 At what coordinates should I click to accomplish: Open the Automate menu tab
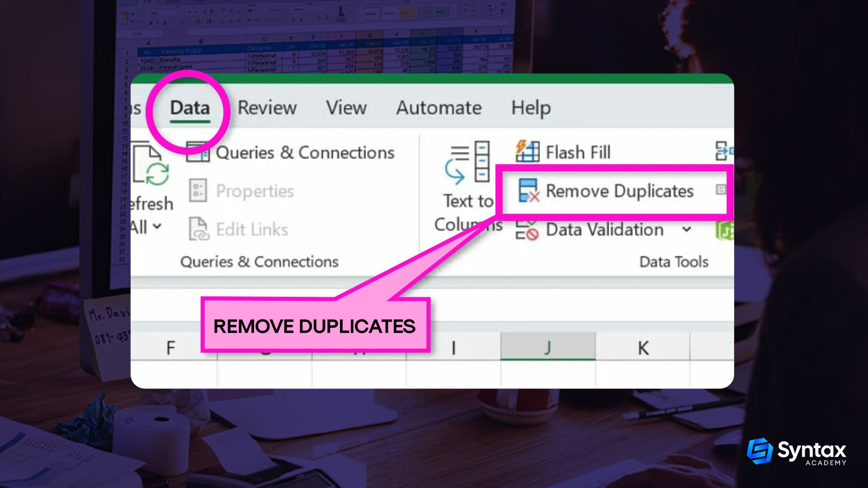coord(439,107)
